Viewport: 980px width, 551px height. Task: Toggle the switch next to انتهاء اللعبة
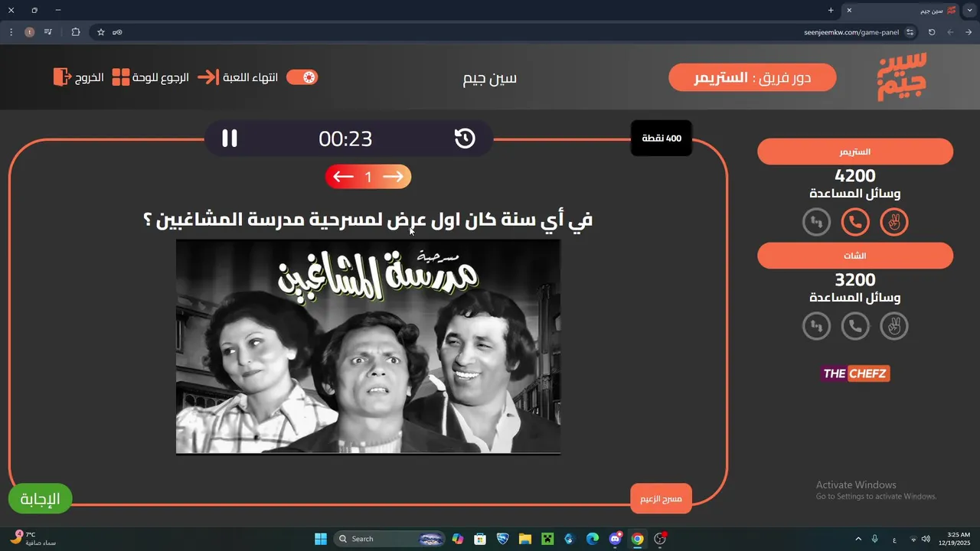[x=302, y=77]
